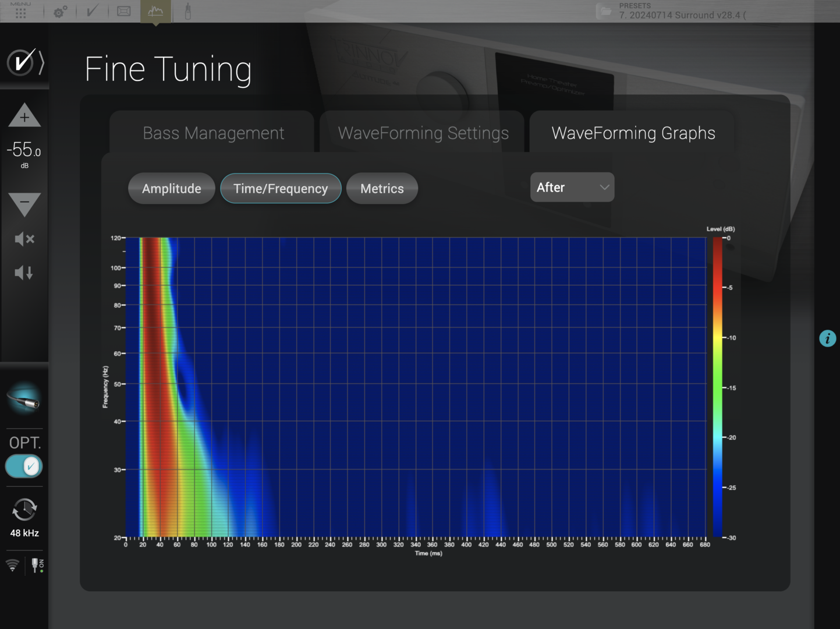Click the checkmark icon in top toolbar
The height and width of the screenshot is (629, 840).
pyautogui.click(x=92, y=11)
